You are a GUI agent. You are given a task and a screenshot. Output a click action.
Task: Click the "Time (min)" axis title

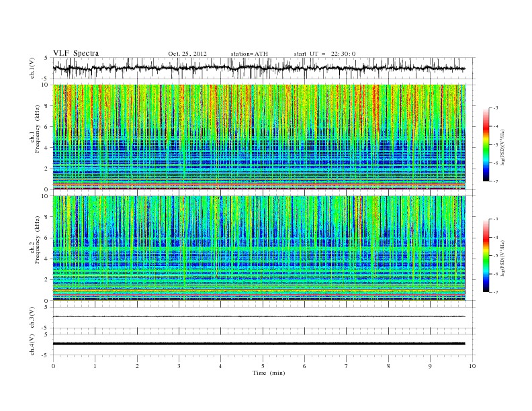pos(269,373)
